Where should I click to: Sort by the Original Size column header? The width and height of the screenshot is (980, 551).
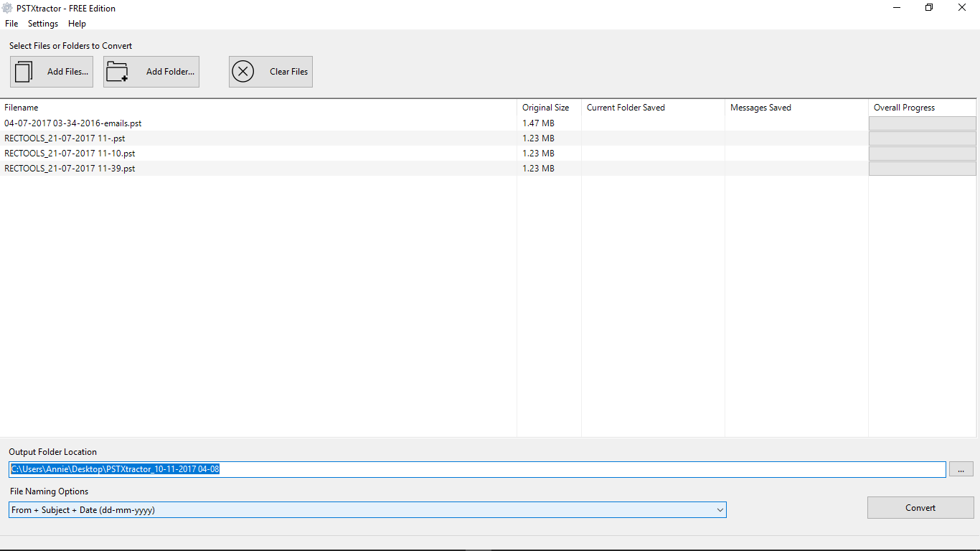tap(545, 108)
